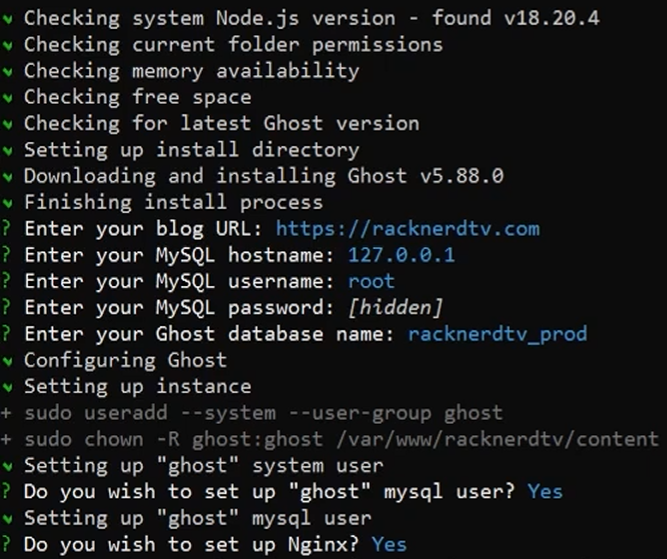667x559 pixels.
Task: Select the root MySQL username value
Action: pos(371,282)
